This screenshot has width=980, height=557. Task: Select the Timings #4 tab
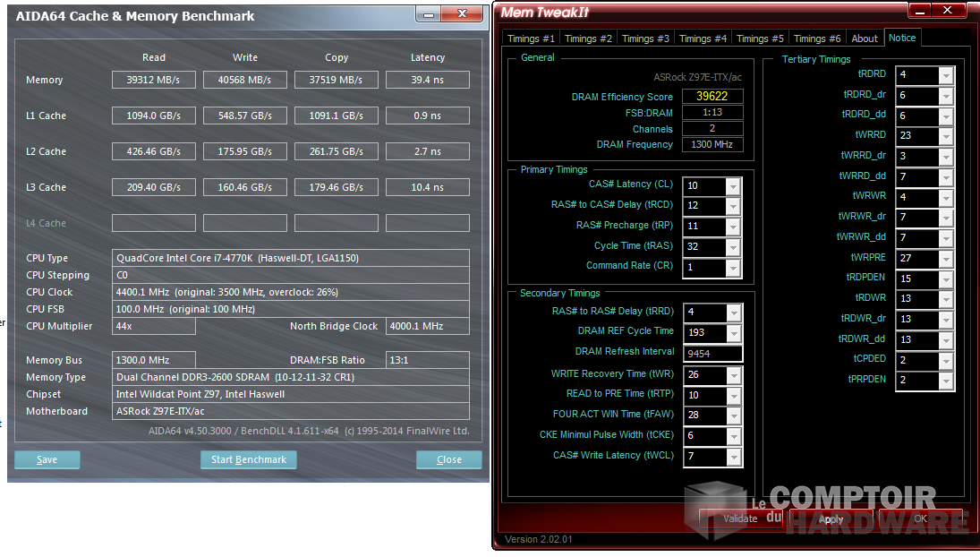[x=703, y=39]
